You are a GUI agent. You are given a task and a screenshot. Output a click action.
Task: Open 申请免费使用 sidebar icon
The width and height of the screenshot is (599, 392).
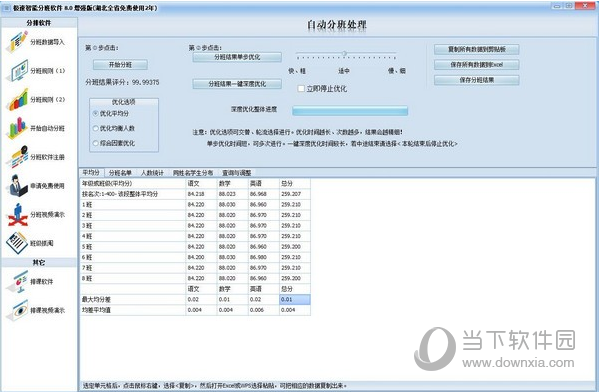click(18, 186)
